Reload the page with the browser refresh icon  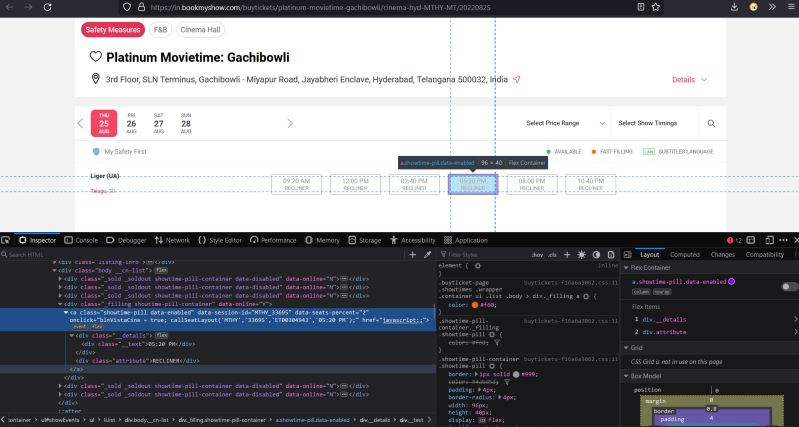tap(47, 7)
